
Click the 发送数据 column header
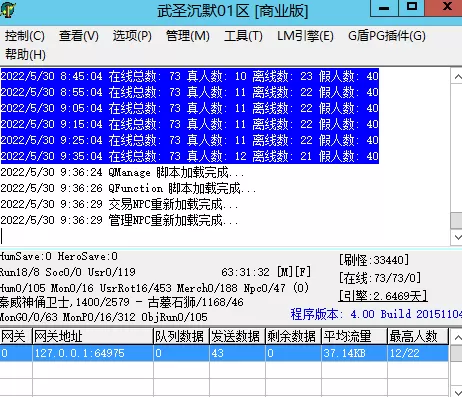click(x=237, y=336)
